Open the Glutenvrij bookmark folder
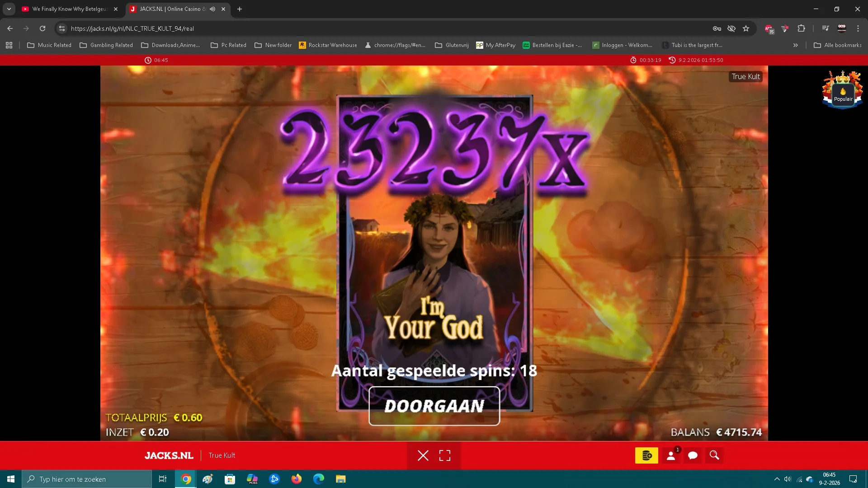 pos(452,45)
